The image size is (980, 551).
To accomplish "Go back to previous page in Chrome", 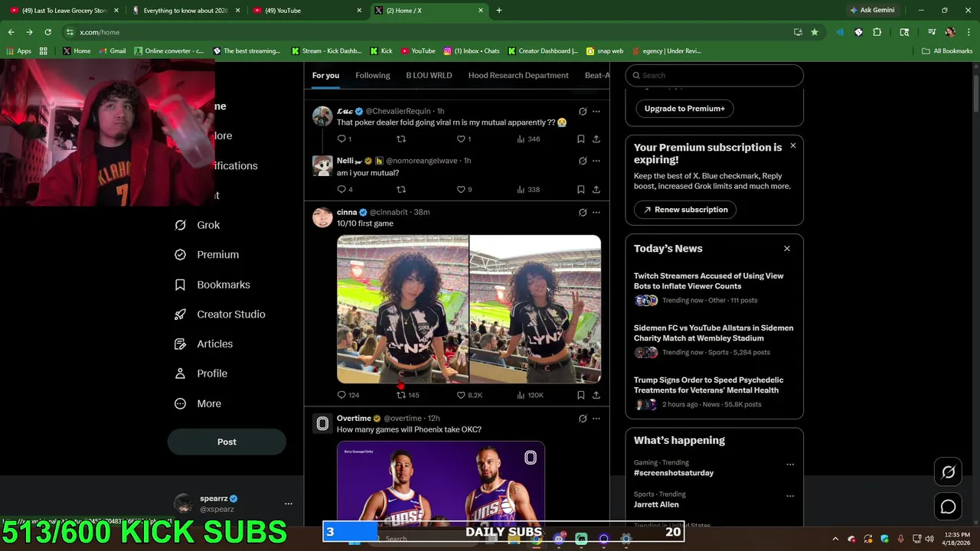I will [11, 32].
